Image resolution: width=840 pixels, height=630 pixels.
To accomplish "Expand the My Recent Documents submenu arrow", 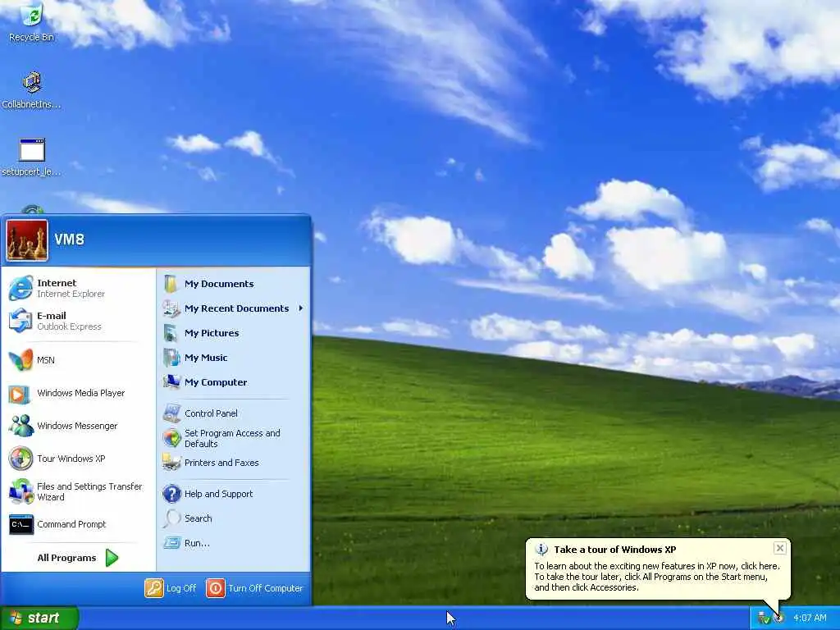I will click(301, 308).
